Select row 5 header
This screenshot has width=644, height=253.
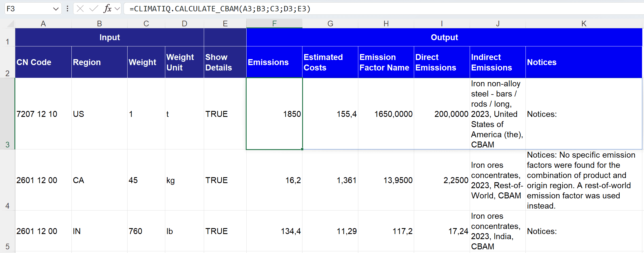pos(7,231)
